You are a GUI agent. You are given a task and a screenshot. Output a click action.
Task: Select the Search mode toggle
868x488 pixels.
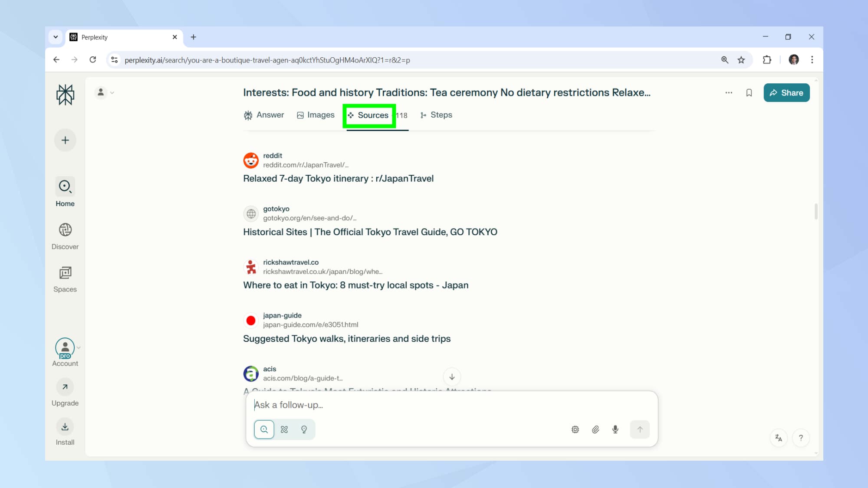264,429
